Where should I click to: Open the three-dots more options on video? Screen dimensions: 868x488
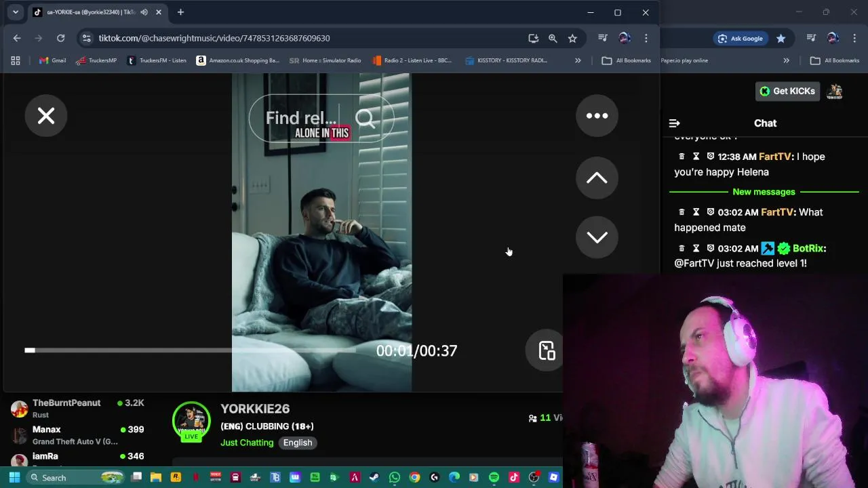597,116
